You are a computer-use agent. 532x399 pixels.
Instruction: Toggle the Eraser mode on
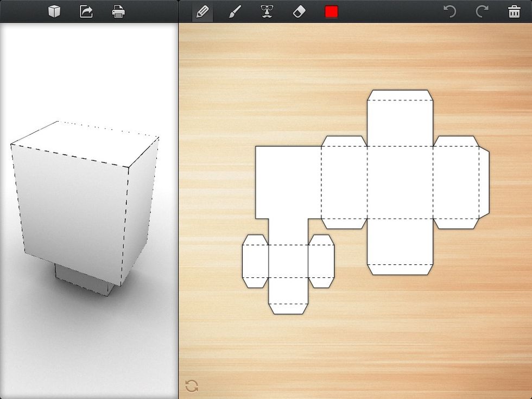299,11
